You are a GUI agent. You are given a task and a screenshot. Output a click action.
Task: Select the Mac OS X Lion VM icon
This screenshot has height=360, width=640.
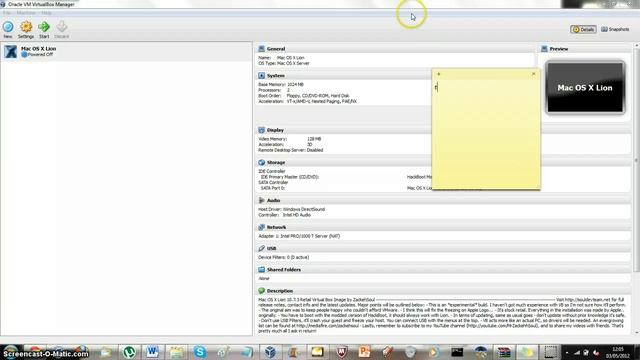tap(11, 51)
